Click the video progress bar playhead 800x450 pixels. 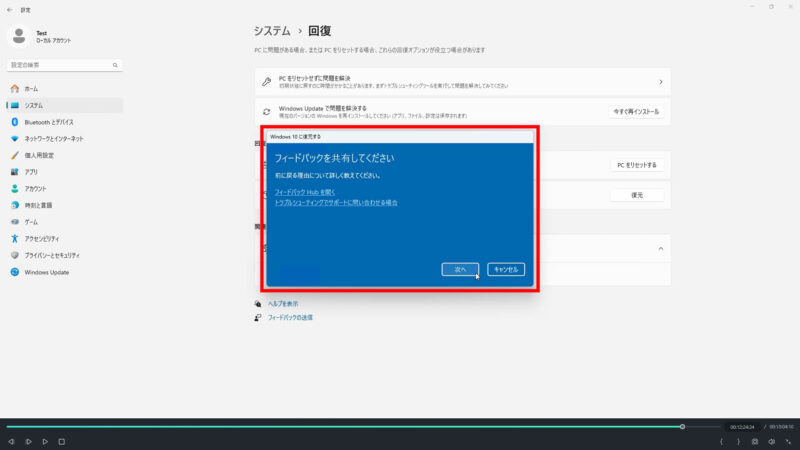682,427
